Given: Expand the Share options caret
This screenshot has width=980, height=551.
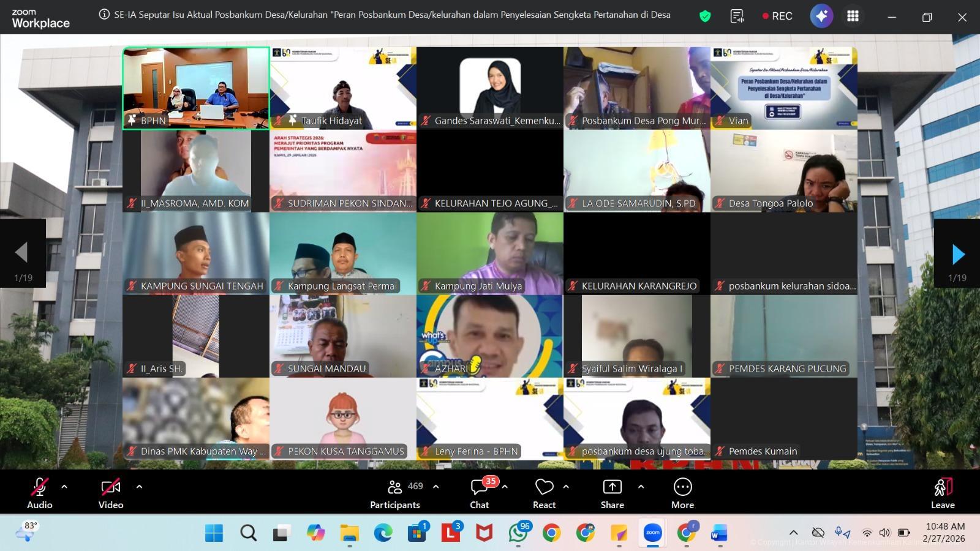Looking at the screenshot, I should click(x=641, y=487).
